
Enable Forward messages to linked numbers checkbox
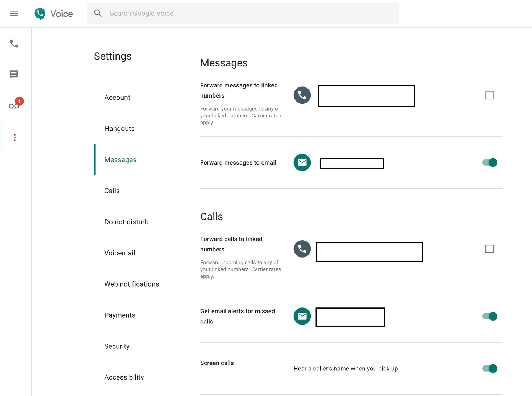pyautogui.click(x=489, y=95)
